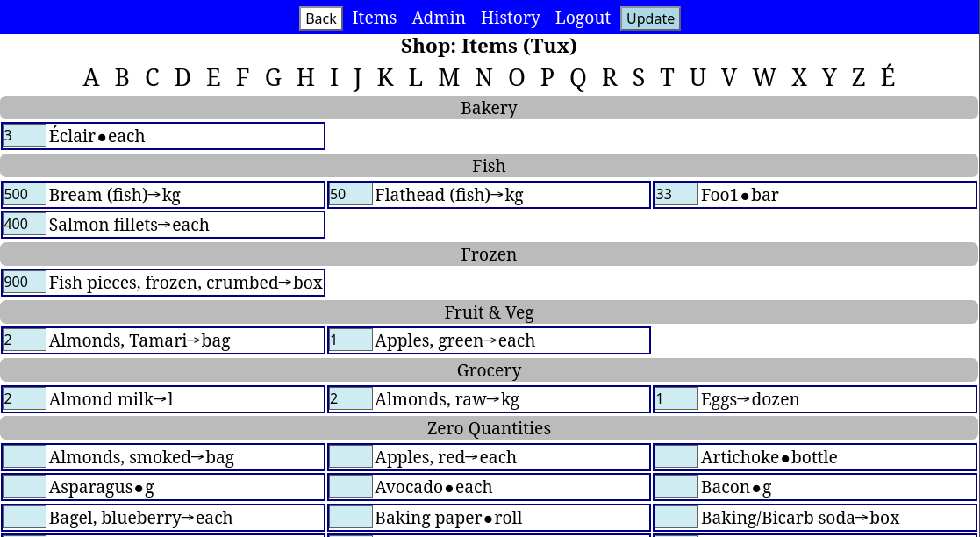Jump to letter B in the alphabet index

pos(122,78)
